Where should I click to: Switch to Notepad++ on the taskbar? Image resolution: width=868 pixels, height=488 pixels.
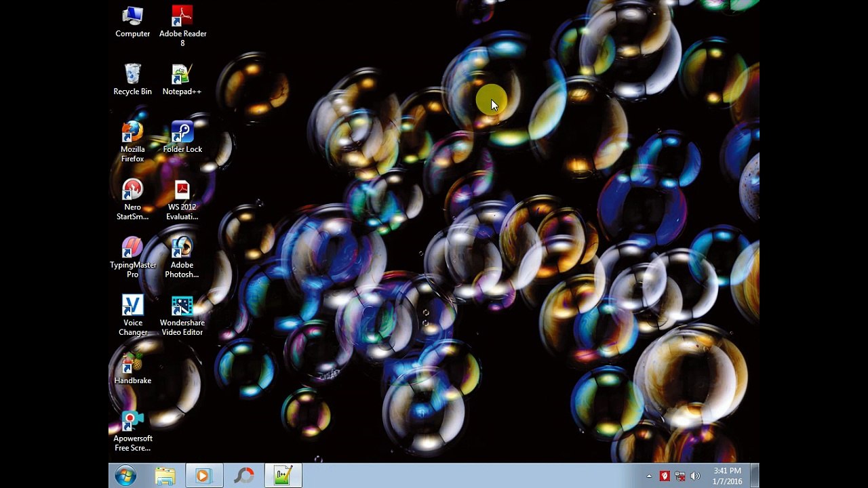[x=283, y=476]
